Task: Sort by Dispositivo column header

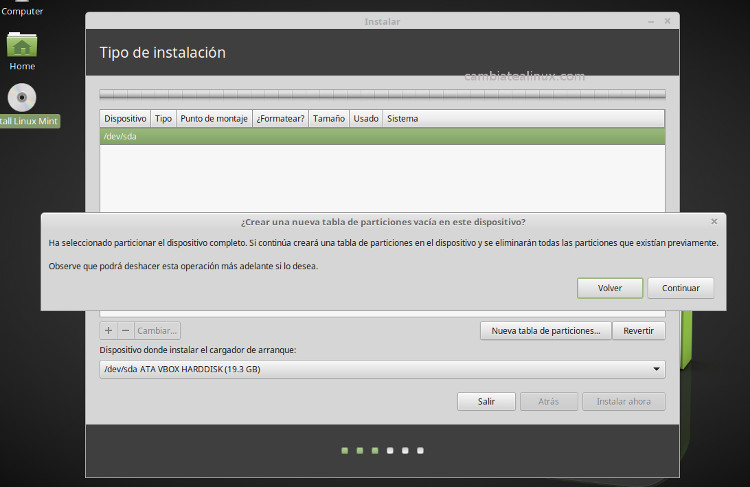Action: [x=125, y=119]
